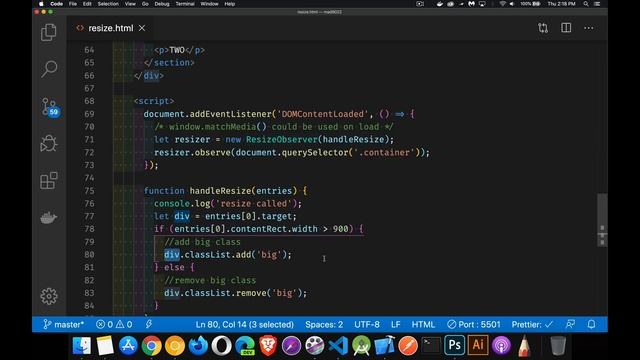Open the Code menu in menu bar
Viewport: 640px width, 360px height.
tap(56, 4)
